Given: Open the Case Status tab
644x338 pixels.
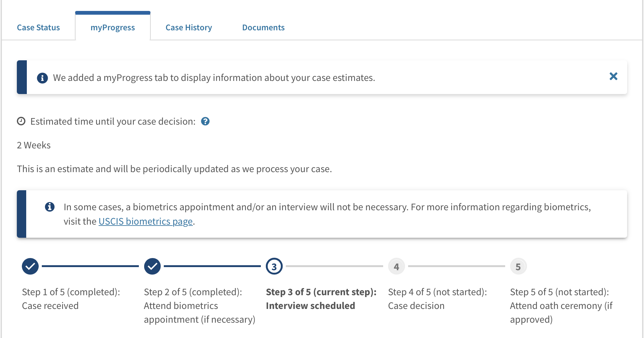Looking at the screenshot, I should [38, 27].
